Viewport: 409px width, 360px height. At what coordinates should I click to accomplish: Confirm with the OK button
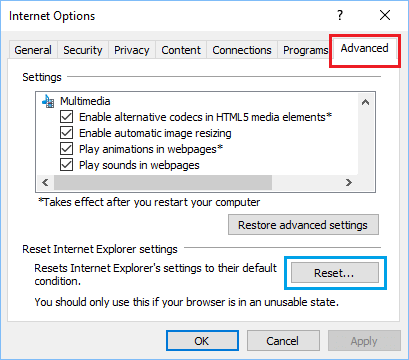click(x=202, y=341)
